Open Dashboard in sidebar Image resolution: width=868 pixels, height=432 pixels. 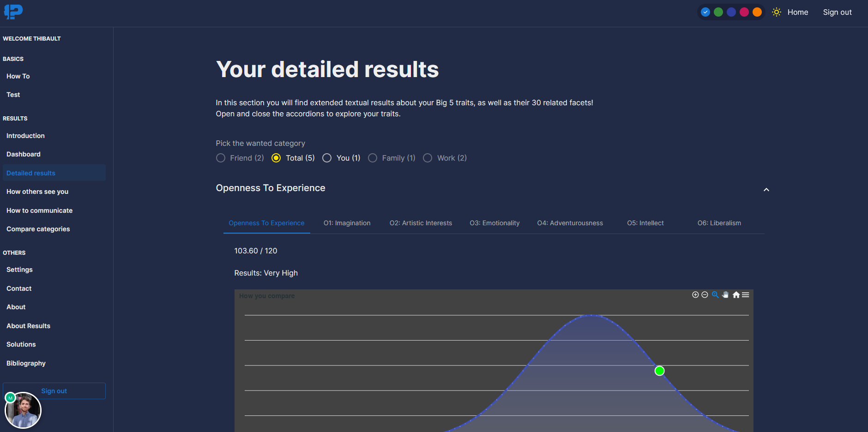click(x=24, y=154)
